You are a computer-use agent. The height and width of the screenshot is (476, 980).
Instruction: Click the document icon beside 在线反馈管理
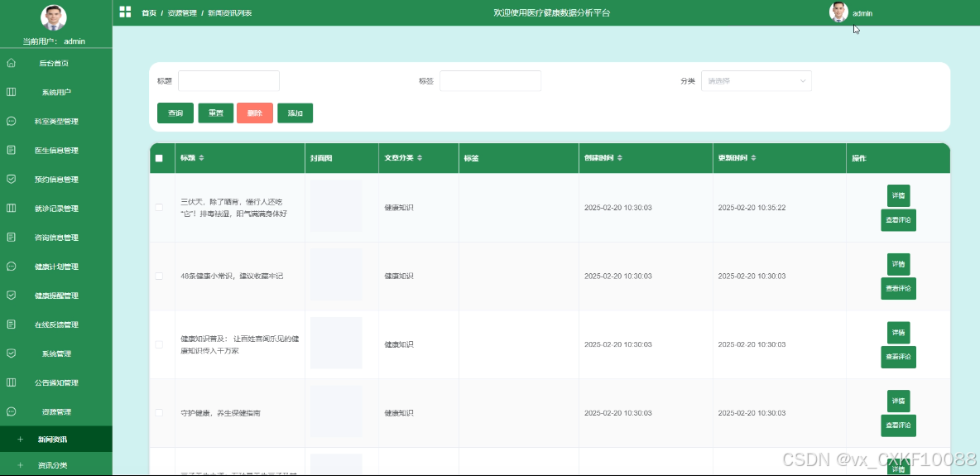(11, 324)
